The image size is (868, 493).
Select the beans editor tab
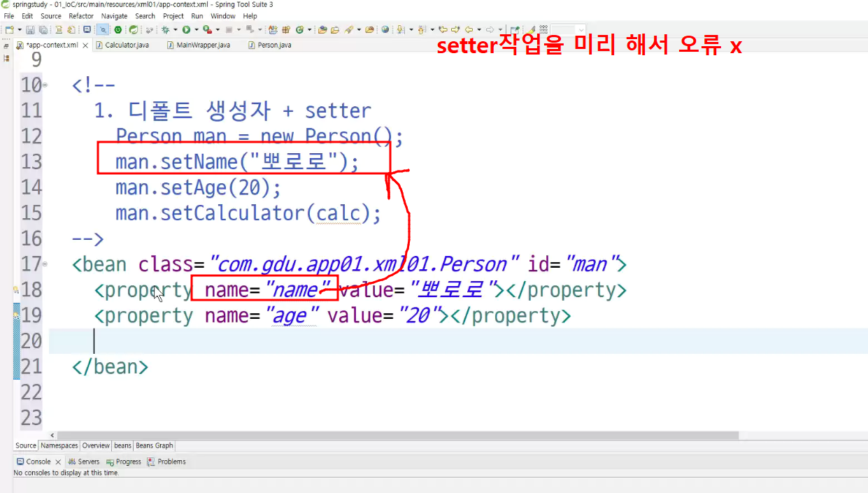pos(122,445)
